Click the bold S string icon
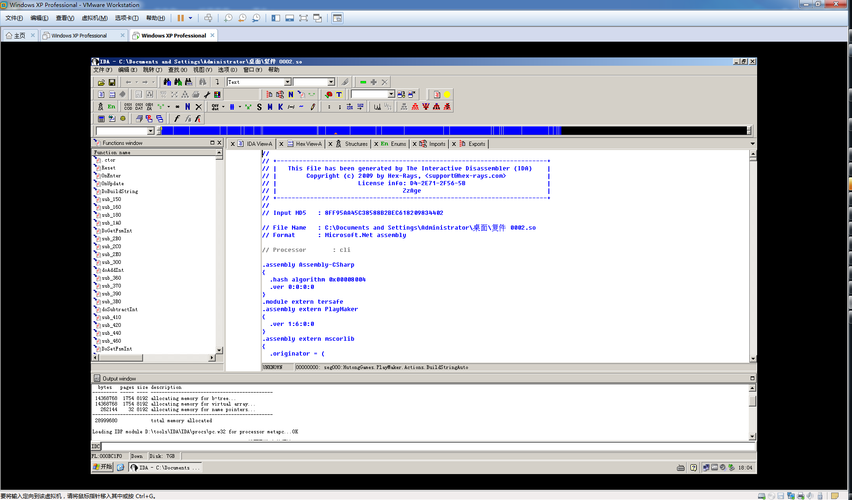This screenshot has width=852, height=500. tap(259, 107)
